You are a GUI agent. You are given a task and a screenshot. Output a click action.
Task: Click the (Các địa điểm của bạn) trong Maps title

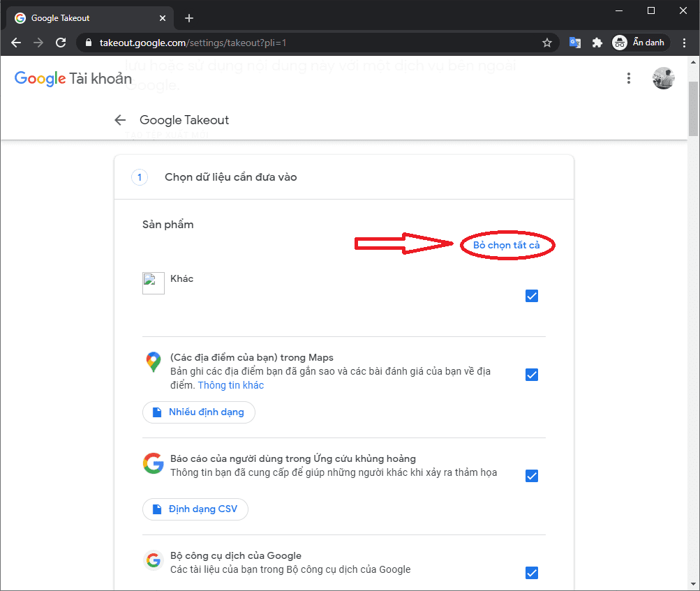252,357
